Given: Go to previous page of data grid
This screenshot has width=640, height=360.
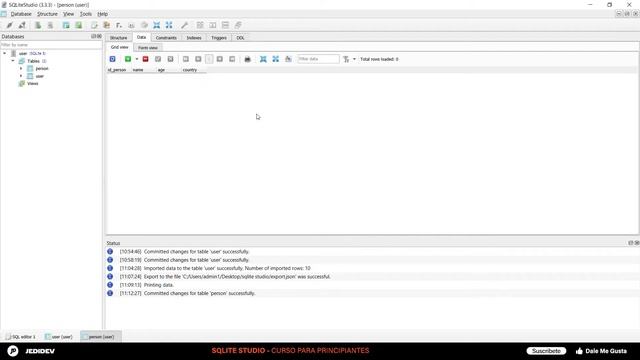Looking at the screenshot, I should (x=198, y=59).
